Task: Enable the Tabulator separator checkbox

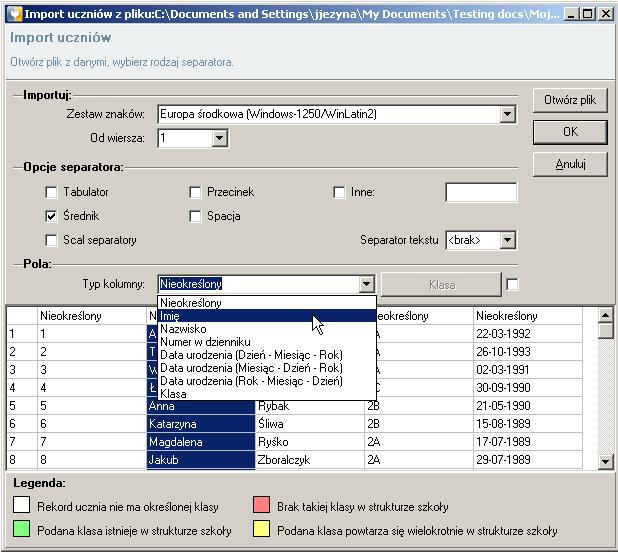Action: tap(51, 192)
